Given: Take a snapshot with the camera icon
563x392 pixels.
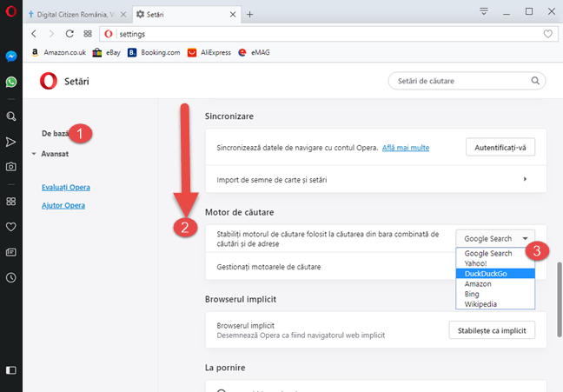Looking at the screenshot, I should coord(11,166).
